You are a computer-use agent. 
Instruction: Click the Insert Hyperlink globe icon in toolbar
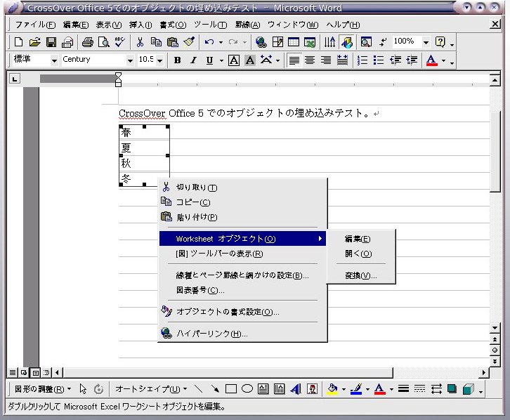click(261, 42)
